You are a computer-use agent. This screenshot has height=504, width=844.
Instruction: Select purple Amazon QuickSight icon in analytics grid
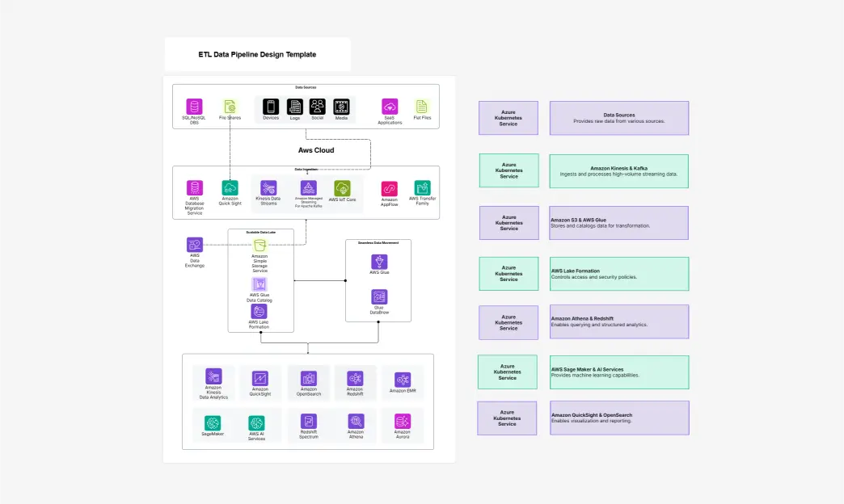pos(260,378)
